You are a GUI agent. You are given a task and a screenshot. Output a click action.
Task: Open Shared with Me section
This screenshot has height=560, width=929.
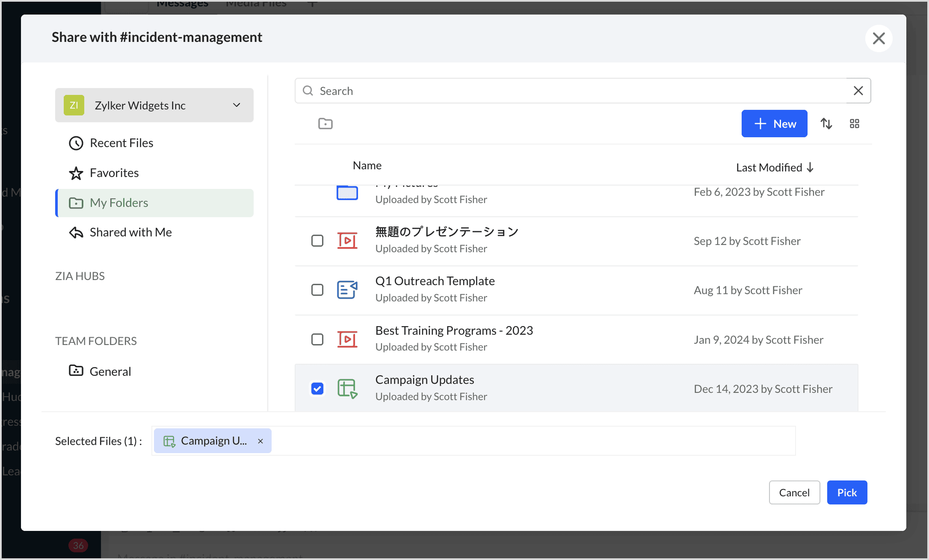point(154,233)
